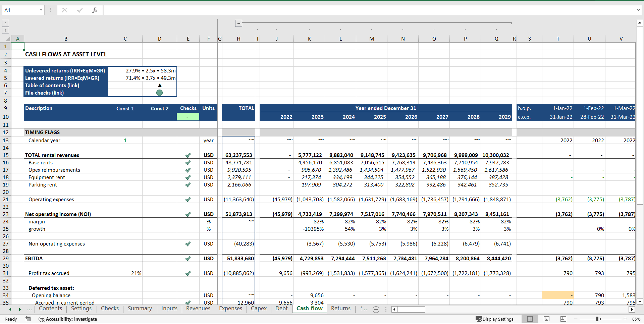Click the New Sheet plus icon

(376, 310)
